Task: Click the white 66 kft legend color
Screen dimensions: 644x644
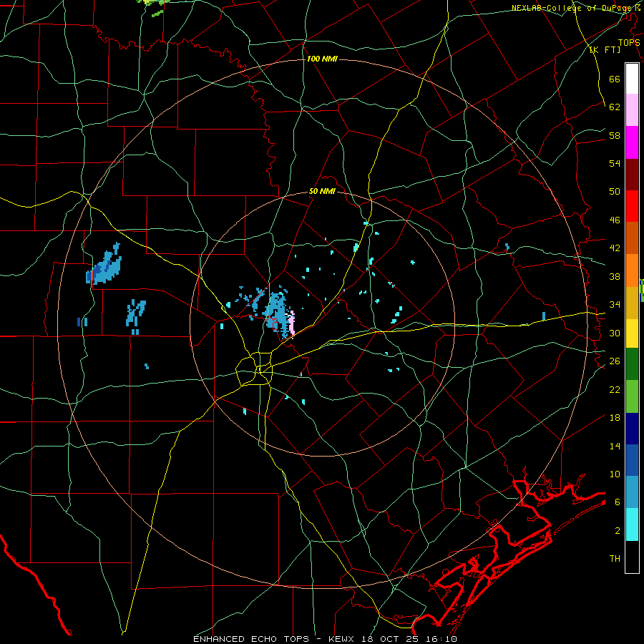Action: pyautogui.click(x=632, y=79)
